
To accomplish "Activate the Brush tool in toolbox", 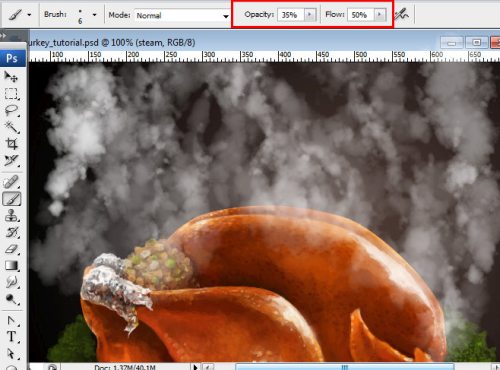I will [12, 199].
